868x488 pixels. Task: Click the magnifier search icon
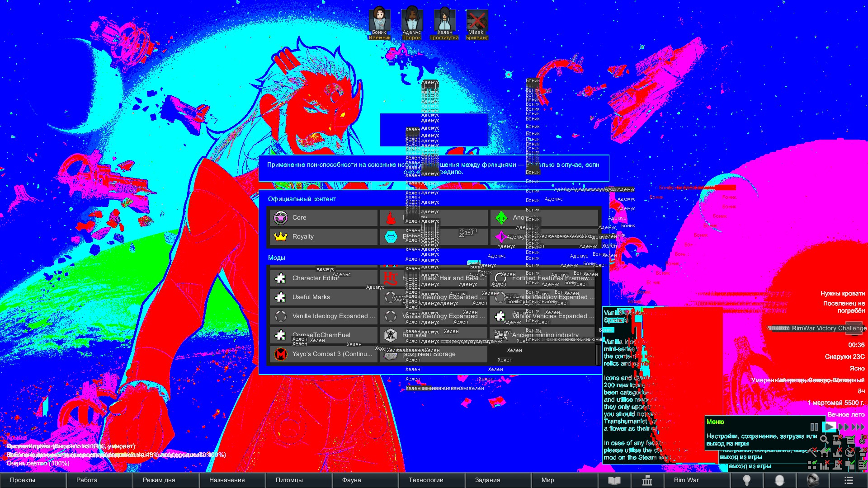point(824,439)
